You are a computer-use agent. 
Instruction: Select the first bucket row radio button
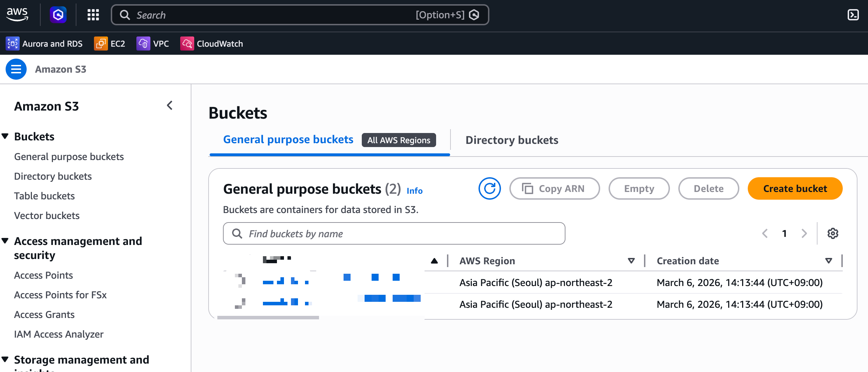coord(240,280)
